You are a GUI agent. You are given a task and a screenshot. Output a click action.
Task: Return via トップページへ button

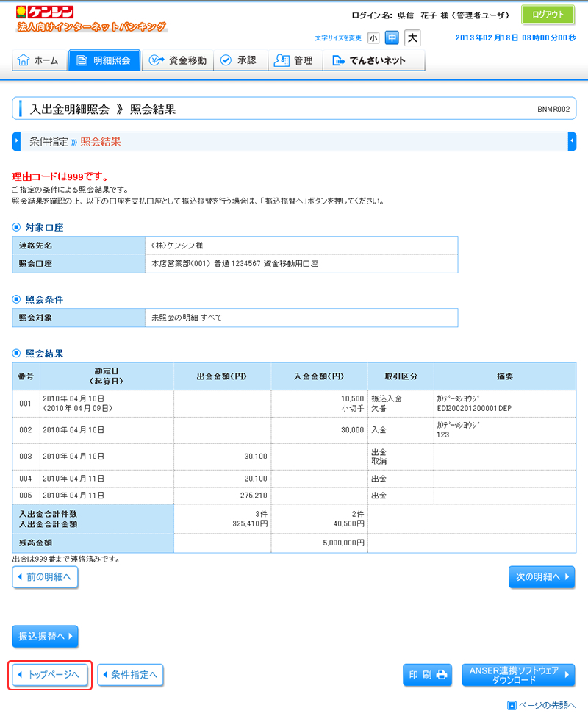[x=49, y=675]
